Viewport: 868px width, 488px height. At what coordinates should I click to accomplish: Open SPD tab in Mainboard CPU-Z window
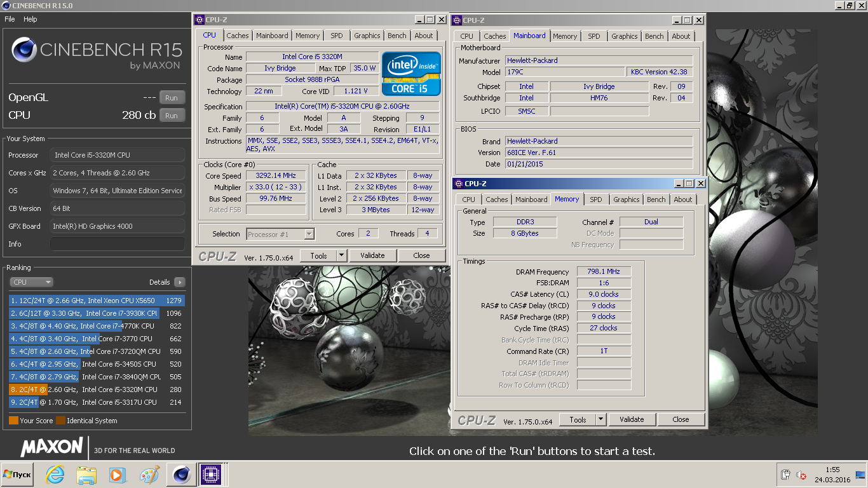coord(594,37)
